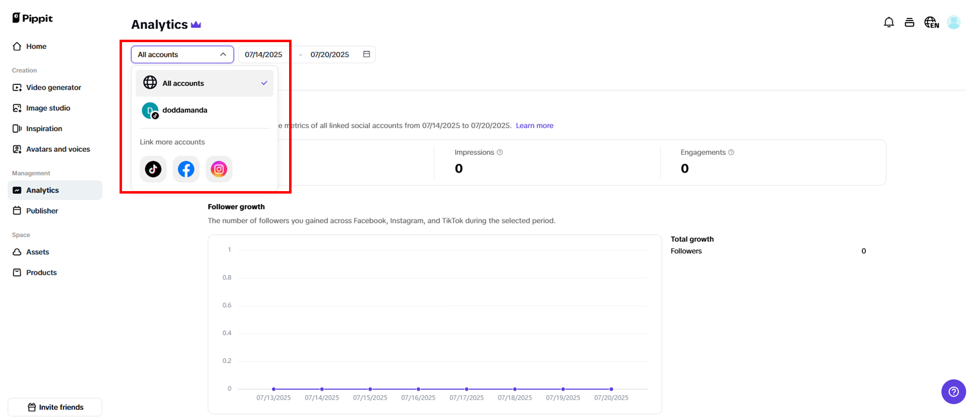Open the user profile avatar

point(953,23)
